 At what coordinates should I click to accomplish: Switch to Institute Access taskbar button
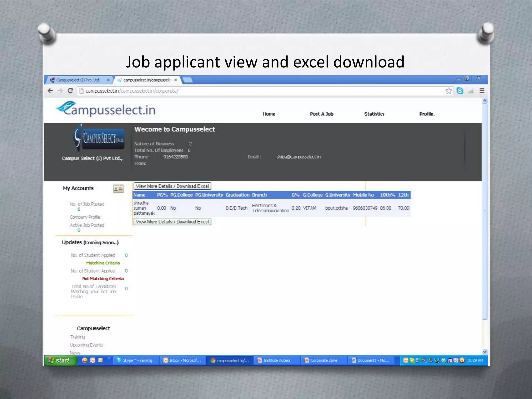(276, 360)
